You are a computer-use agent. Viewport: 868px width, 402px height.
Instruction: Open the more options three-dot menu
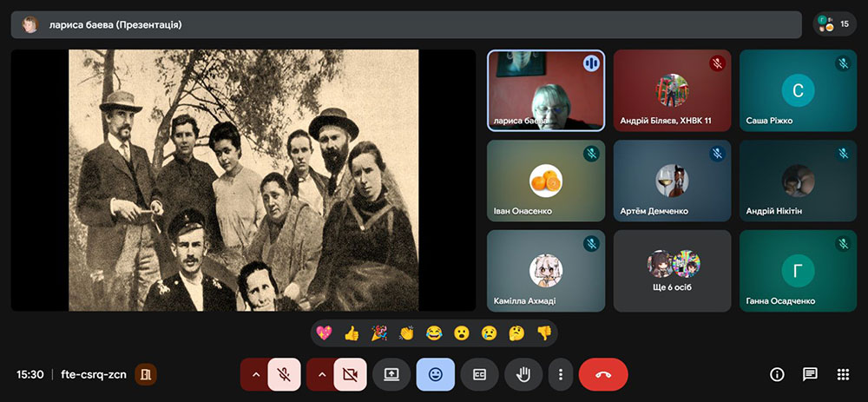pos(561,374)
